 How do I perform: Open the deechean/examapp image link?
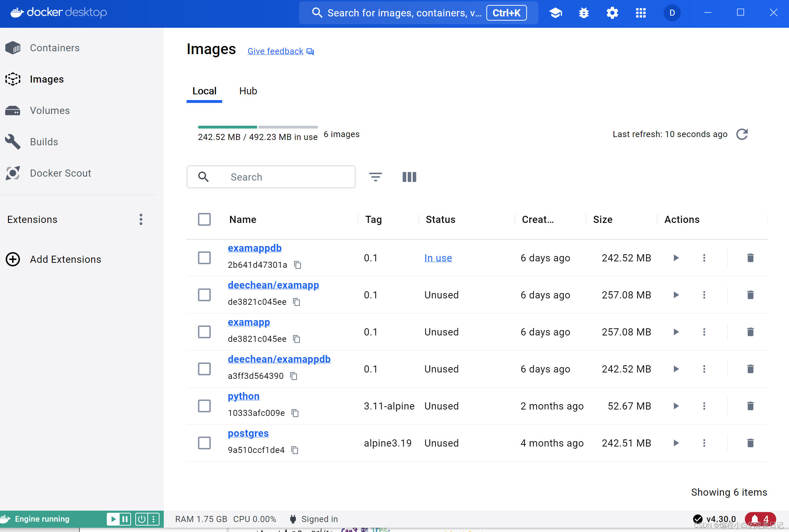point(273,285)
